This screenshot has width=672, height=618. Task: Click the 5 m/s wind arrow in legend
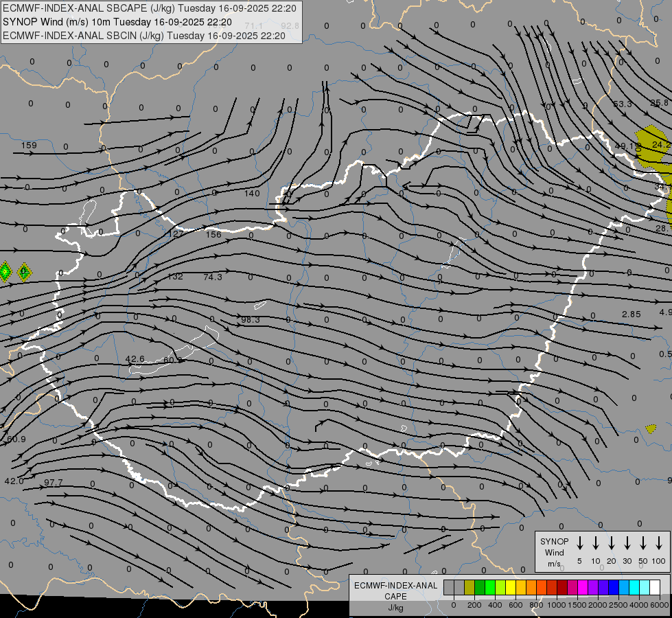click(579, 543)
